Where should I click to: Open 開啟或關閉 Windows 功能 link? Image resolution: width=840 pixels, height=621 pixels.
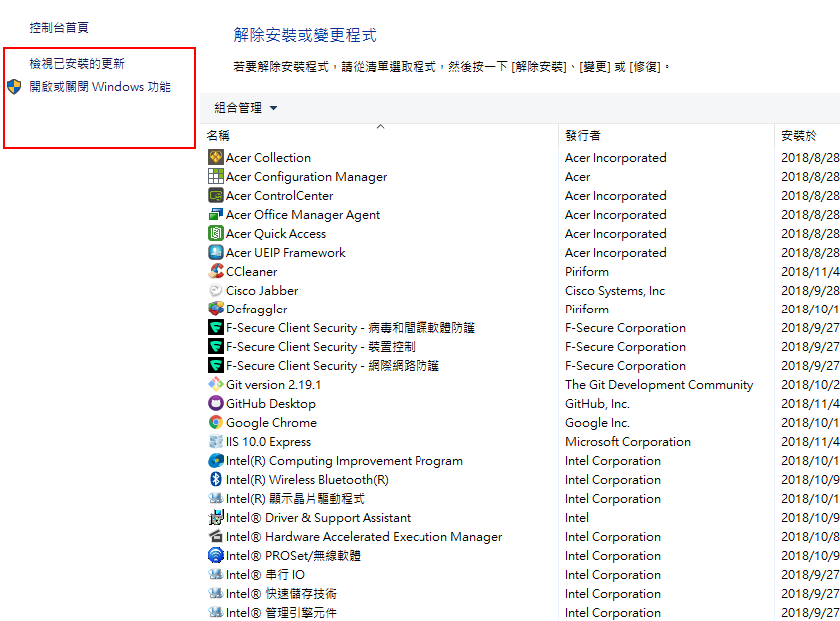(x=100, y=86)
